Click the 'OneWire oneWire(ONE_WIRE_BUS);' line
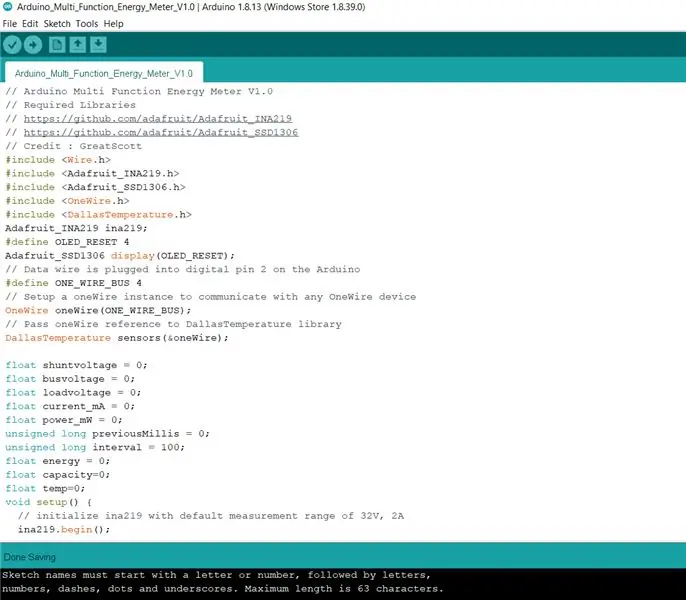 coord(98,310)
